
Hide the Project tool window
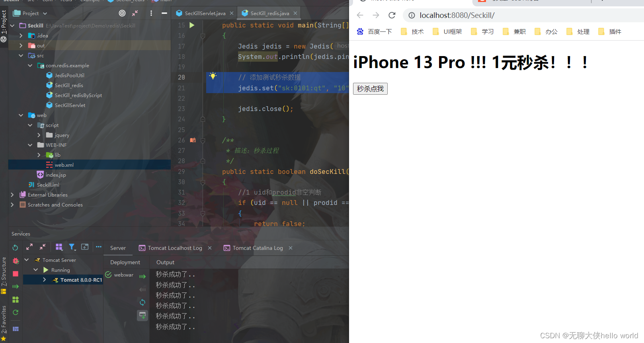point(164,13)
